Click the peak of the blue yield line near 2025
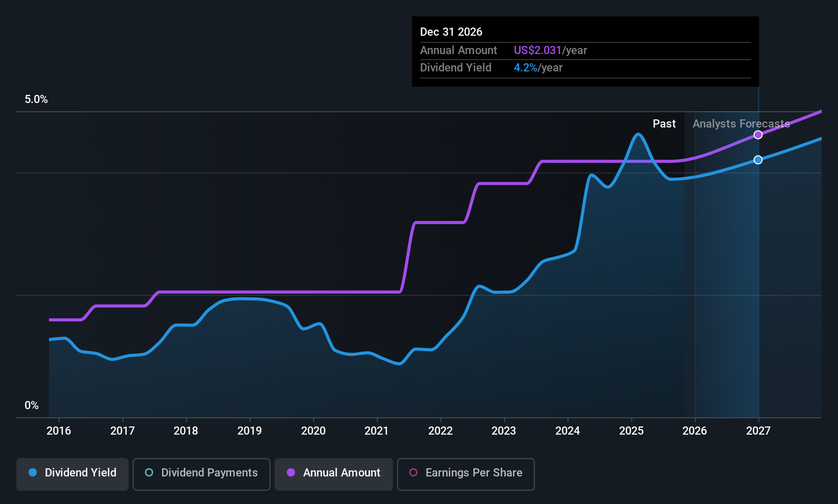Screen dimensions: 838x504 pos(638,134)
